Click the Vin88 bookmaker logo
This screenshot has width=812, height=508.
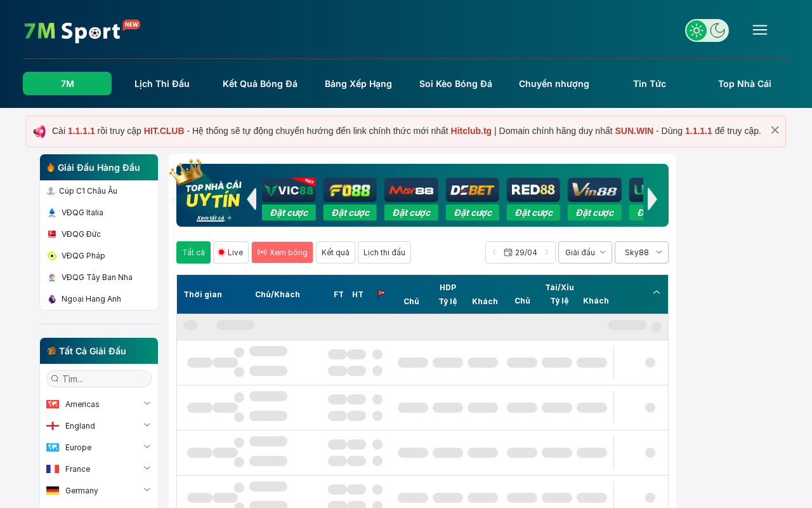[594, 190]
